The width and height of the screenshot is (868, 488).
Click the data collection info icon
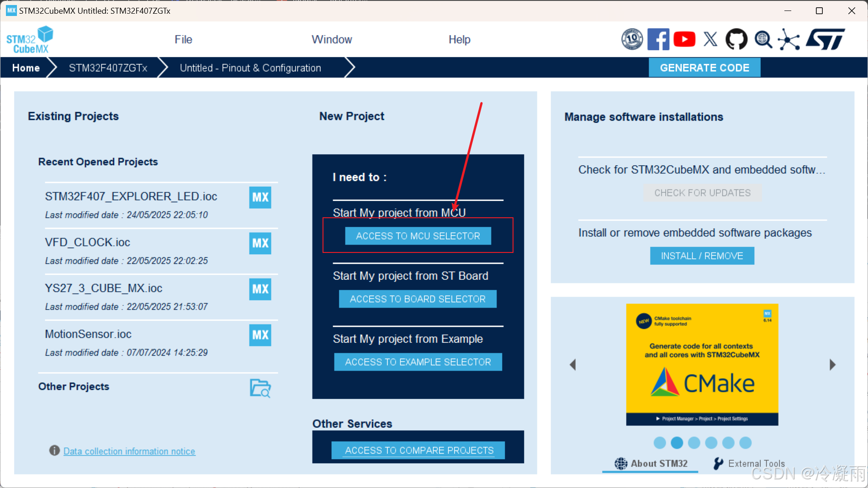coord(54,451)
